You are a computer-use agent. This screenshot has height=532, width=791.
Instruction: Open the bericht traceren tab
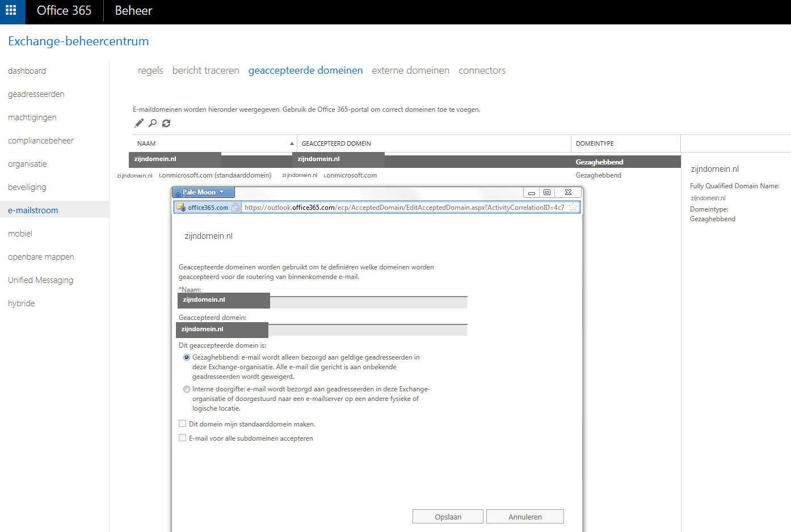(x=206, y=70)
